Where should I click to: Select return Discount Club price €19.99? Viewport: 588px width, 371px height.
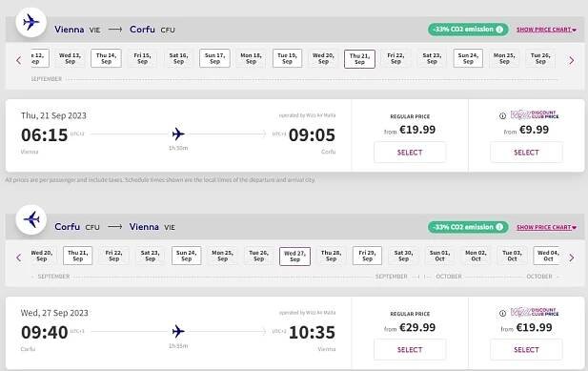526,350
